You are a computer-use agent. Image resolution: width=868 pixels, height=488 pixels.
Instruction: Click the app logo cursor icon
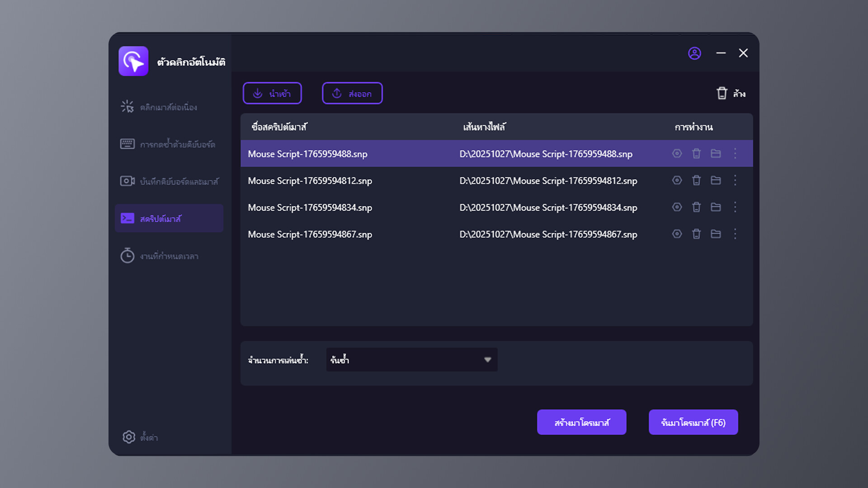coord(133,61)
